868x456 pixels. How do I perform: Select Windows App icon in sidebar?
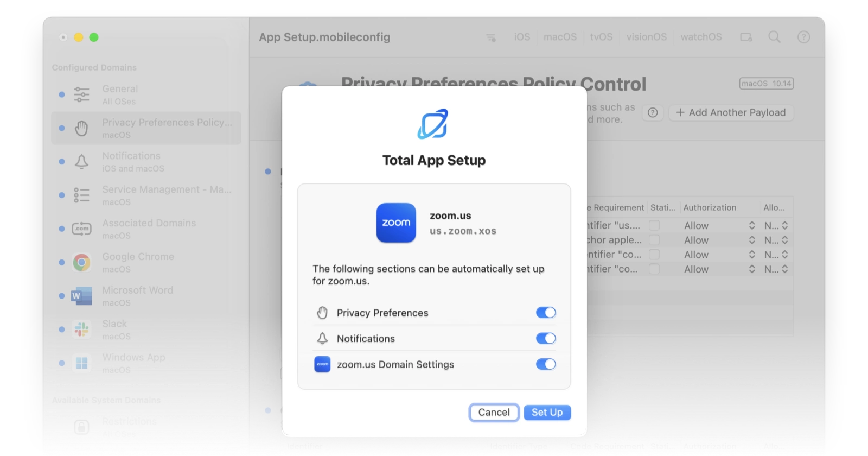click(x=81, y=363)
